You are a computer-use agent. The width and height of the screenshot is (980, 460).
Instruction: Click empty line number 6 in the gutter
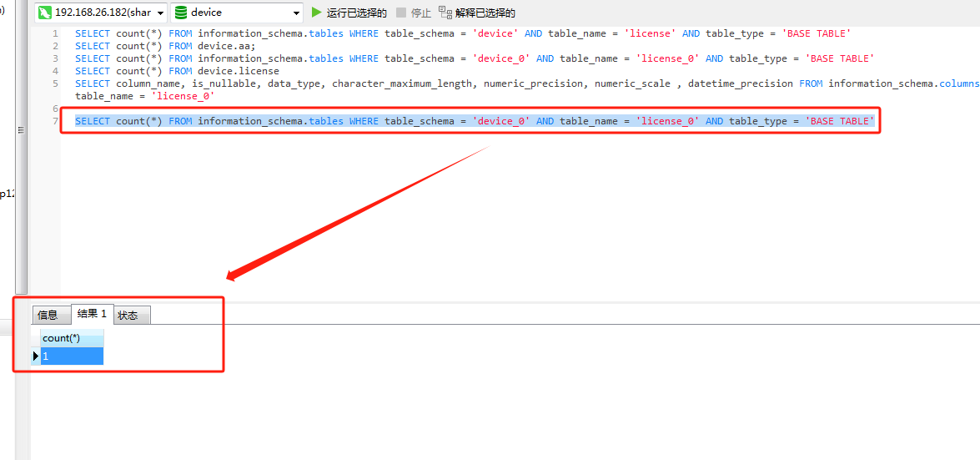pyautogui.click(x=56, y=109)
